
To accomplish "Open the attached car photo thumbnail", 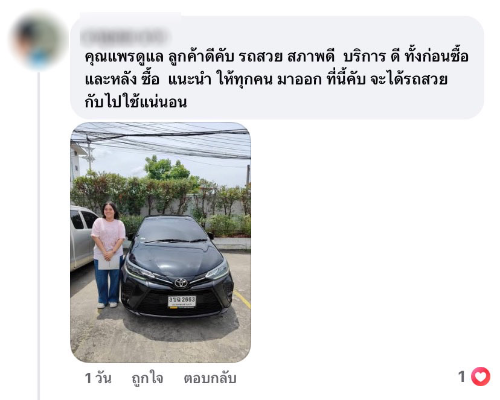I will pyautogui.click(x=160, y=242).
